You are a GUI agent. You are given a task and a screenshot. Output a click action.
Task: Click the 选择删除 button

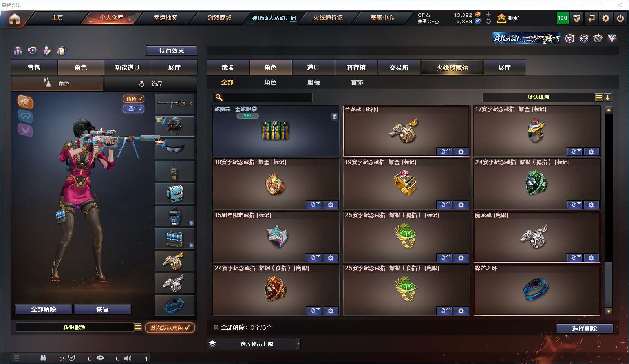click(x=585, y=329)
